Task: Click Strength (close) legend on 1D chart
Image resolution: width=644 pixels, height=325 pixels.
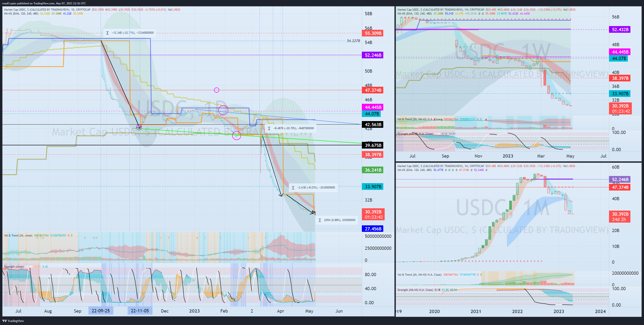Action: 14,267
